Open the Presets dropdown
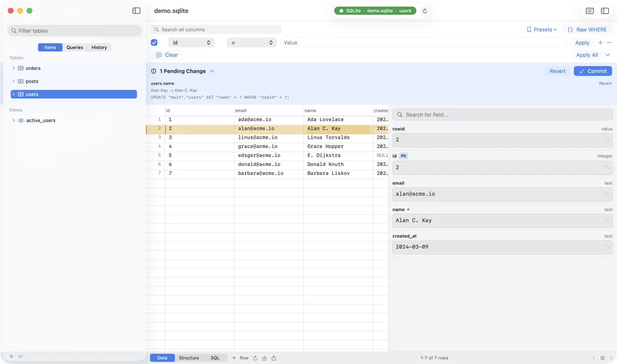Image resolution: width=617 pixels, height=364 pixels. pos(542,30)
